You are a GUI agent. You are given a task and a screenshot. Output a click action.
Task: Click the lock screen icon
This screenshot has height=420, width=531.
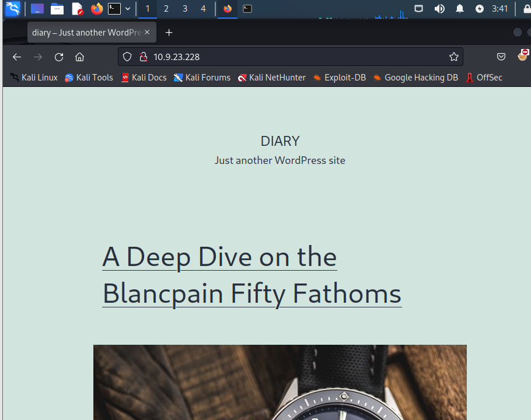tap(527, 9)
